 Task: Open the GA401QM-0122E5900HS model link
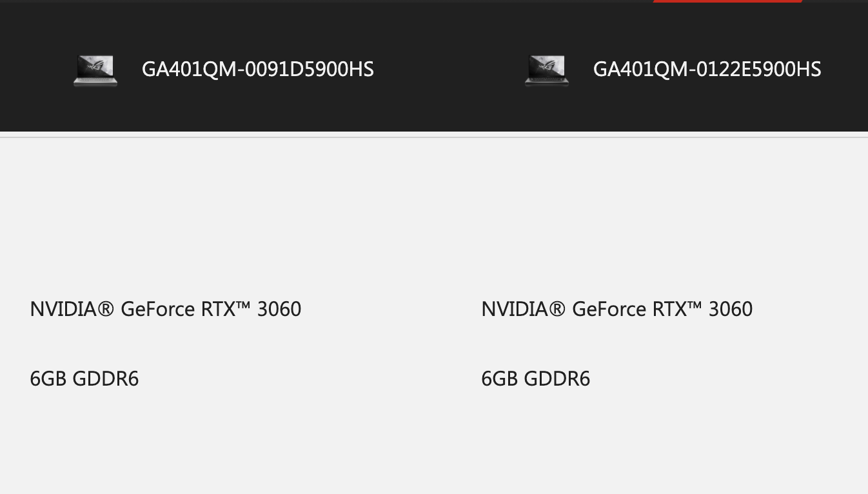point(707,70)
